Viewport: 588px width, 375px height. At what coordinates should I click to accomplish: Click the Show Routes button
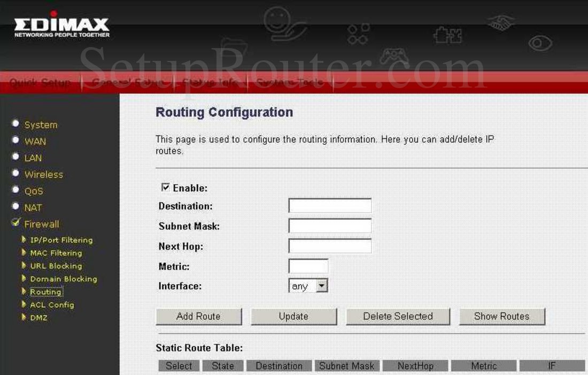[501, 316]
